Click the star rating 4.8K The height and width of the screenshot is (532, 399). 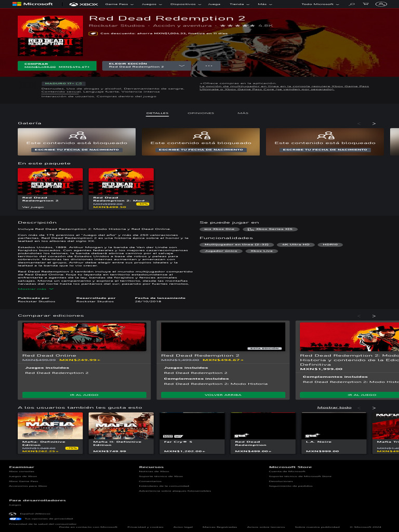coord(246,25)
